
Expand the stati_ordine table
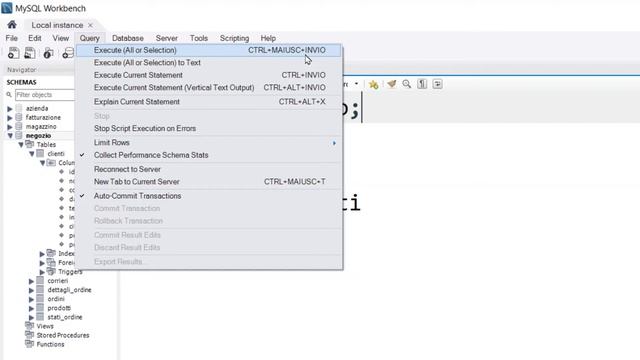click(x=31, y=317)
